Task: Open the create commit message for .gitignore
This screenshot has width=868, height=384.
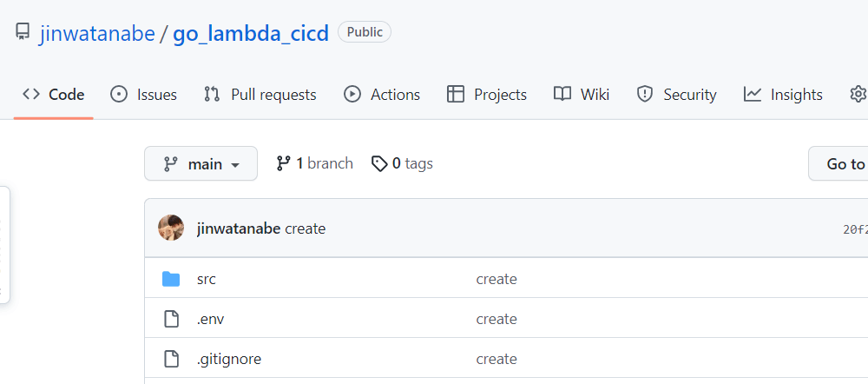Action: point(496,359)
